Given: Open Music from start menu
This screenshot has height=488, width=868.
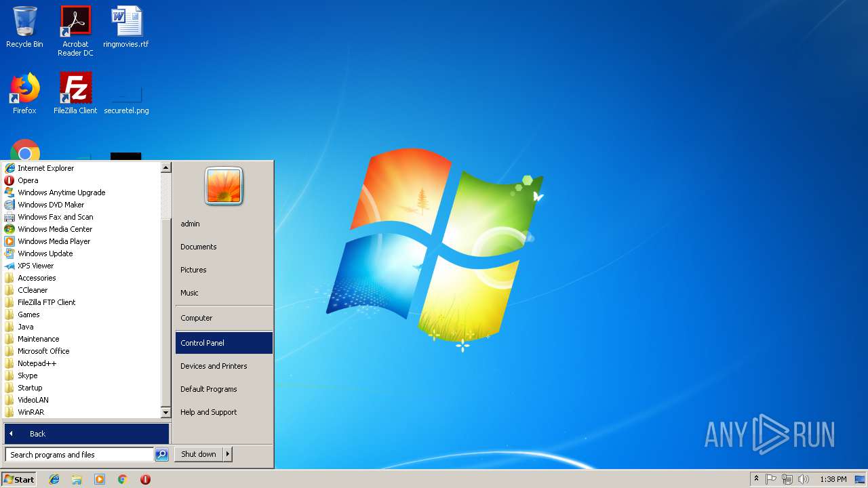Looking at the screenshot, I should (224, 293).
